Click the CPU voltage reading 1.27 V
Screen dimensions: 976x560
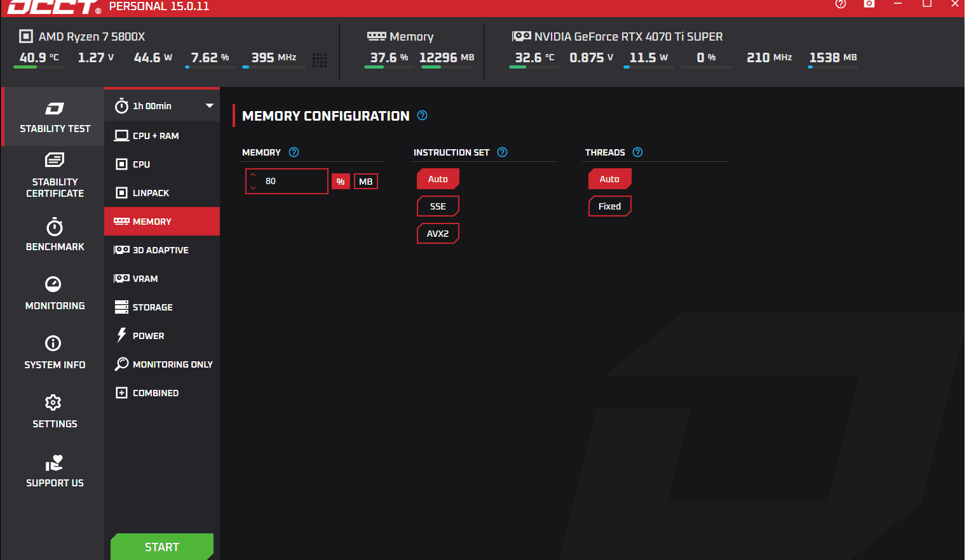(96, 58)
